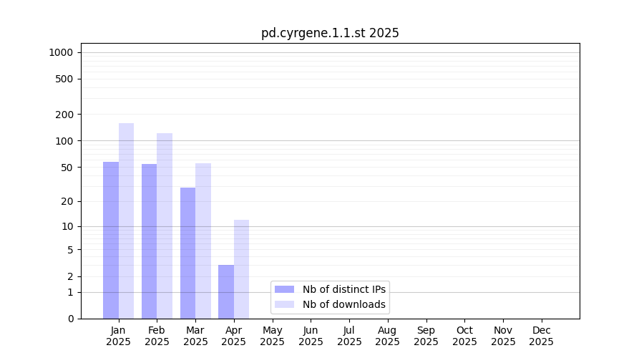Select the 'Aug 2025' x-axis label
Image resolution: width=644 pixels, height=358 pixels.
click(x=387, y=336)
